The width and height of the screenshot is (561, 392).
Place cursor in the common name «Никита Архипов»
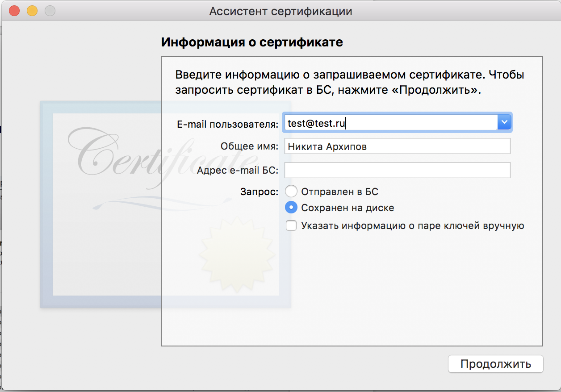coord(397,146)
